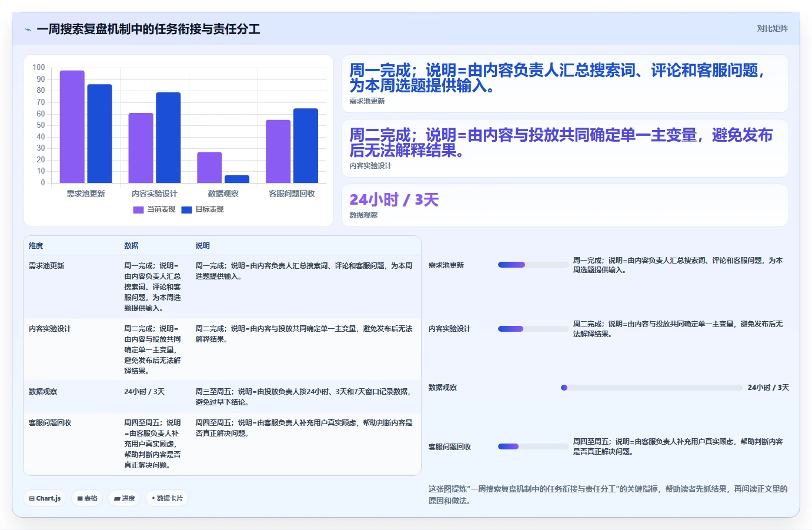Click the 客服问题回收 x-axis label under chart
The image size is (812, 530).
tap(292, 194)
